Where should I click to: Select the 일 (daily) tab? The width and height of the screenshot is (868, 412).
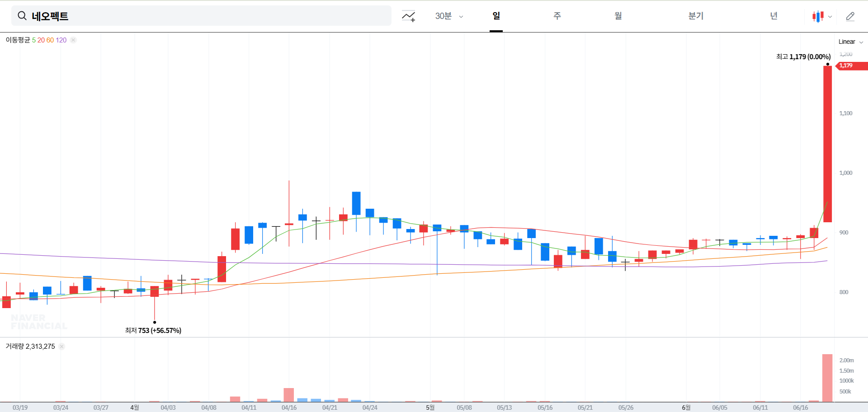click(x=496, y=16)
